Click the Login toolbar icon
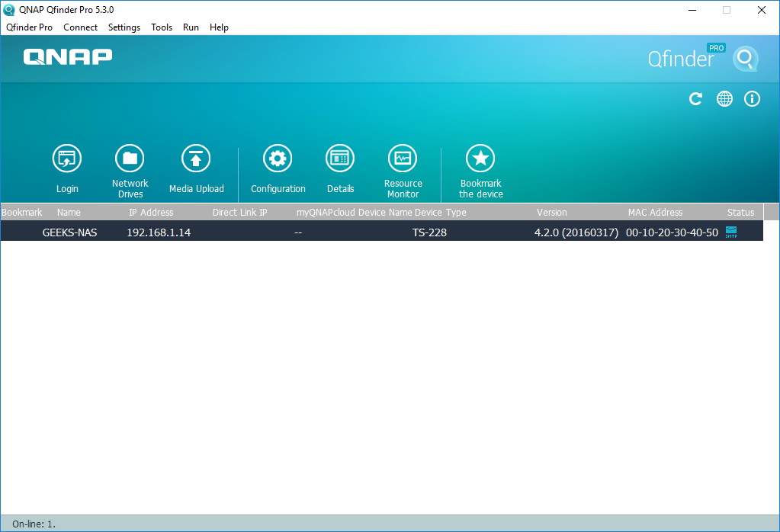780x532 pixels. click(67, 159)
